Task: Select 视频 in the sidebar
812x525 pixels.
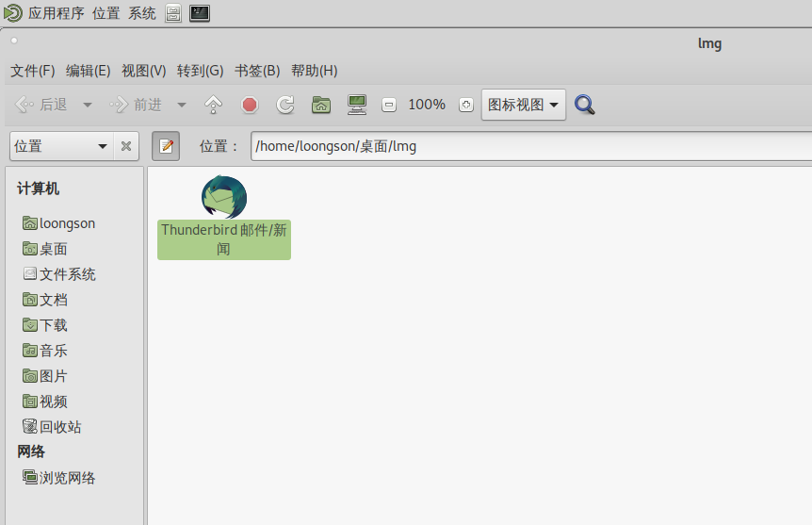Action: click(x=45, y=402)
